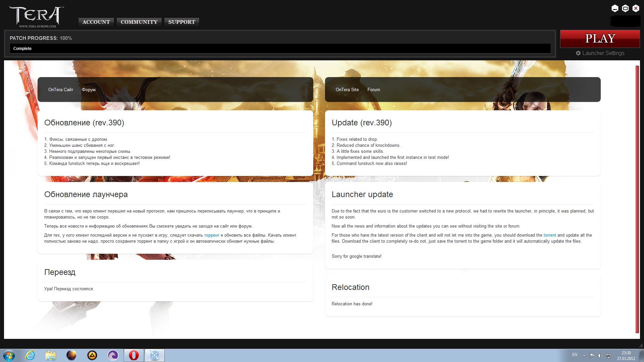The width and height of the screenshot is (644, 362).
Task: Open the 'OnTera Сайт' link
Action: 61,89
